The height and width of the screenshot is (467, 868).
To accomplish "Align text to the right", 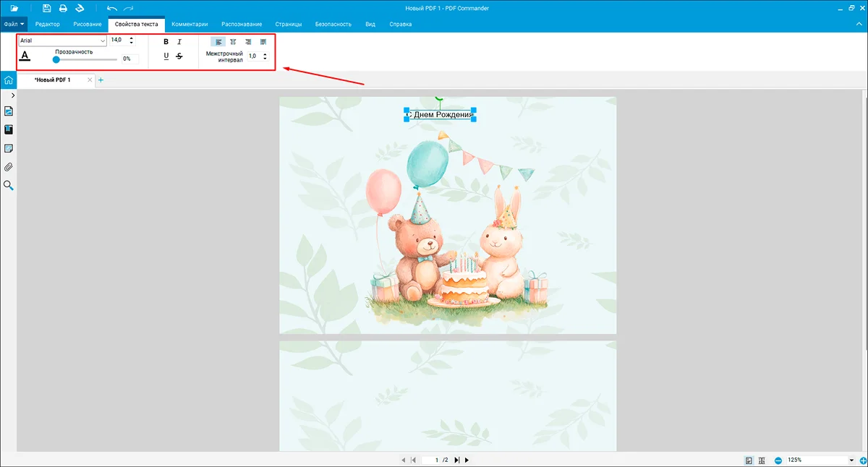I will pyautogui.click(x=248, y=42).
